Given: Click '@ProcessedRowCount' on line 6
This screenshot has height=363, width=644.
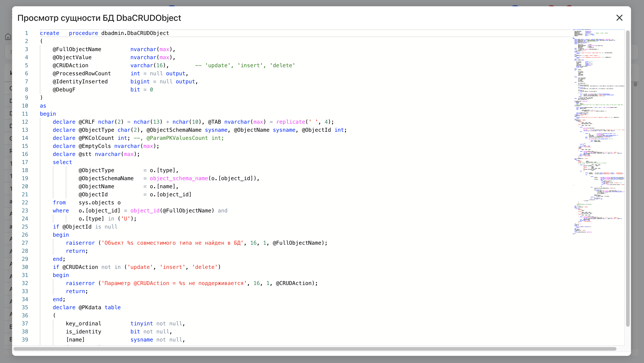Looking at the screenshot, I should [82, 73].
